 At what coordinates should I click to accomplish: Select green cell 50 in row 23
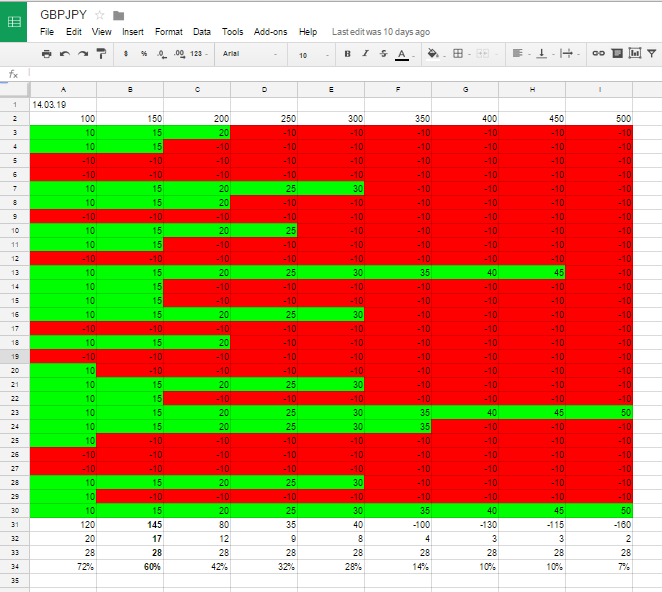pyautogui.click(x=600, y=413)
